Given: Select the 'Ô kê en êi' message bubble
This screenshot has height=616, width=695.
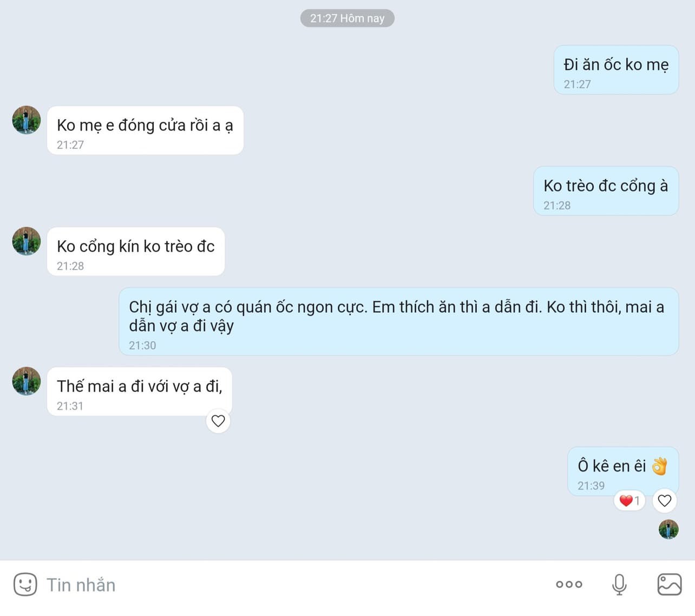Looking at the screenshot, I should coord(623,471).
